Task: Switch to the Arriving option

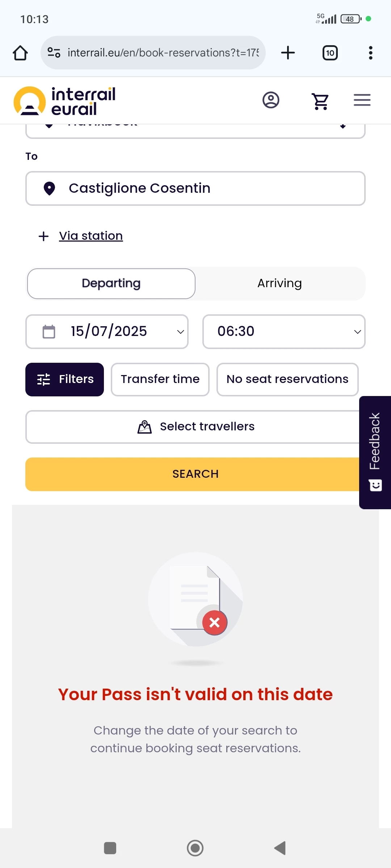Action: click(x=279, y=284)
